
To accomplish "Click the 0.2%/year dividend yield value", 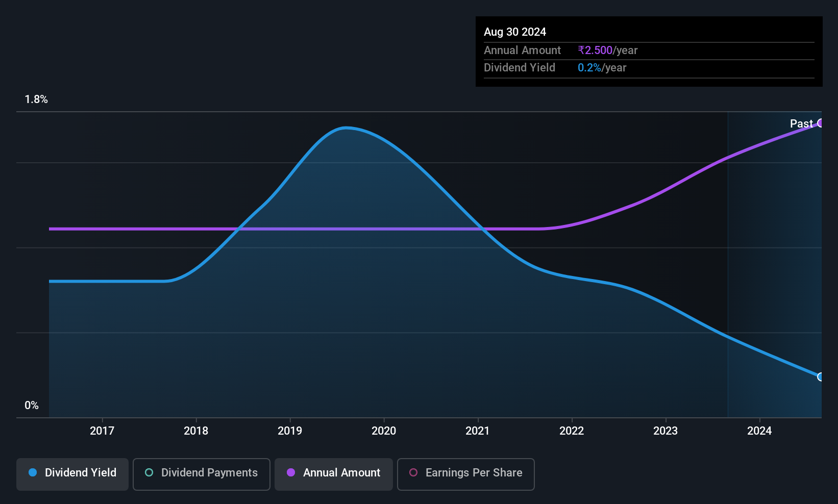I will (x=602, y=68).
